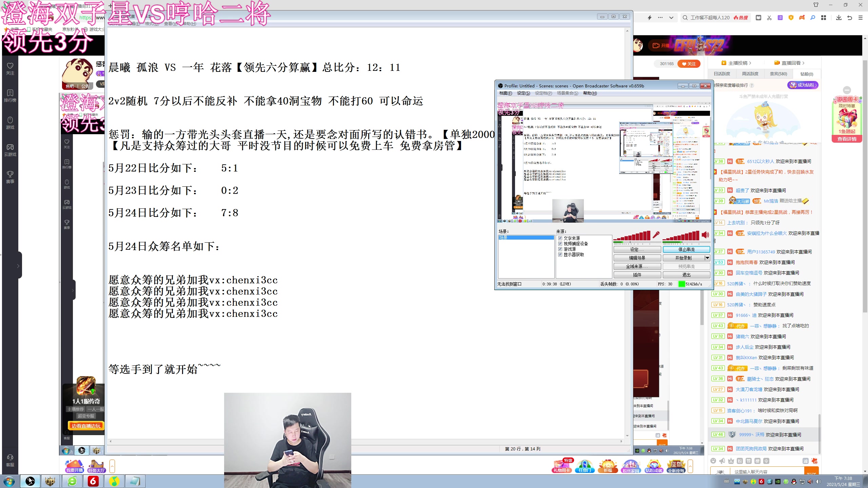Disable the 游戏源 source checkbox

coord(560,249)
